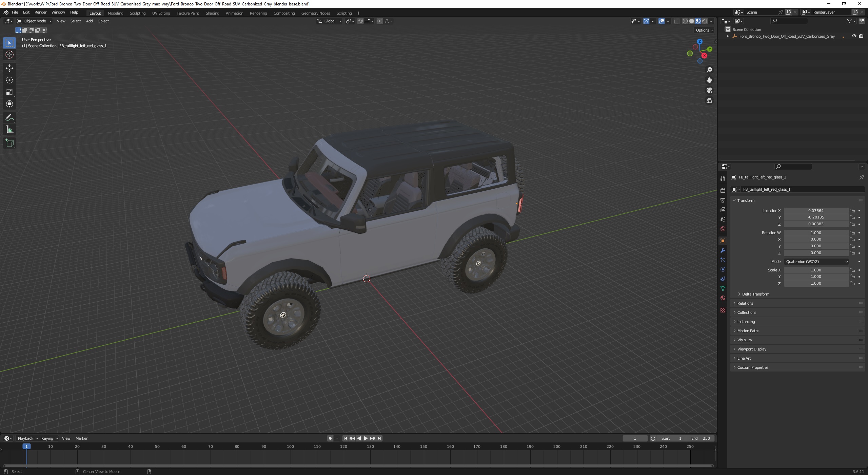The width and height of the screenshot is (868, 475).
Task: Open the timeline Keying popover
Action: pos(49,438)
